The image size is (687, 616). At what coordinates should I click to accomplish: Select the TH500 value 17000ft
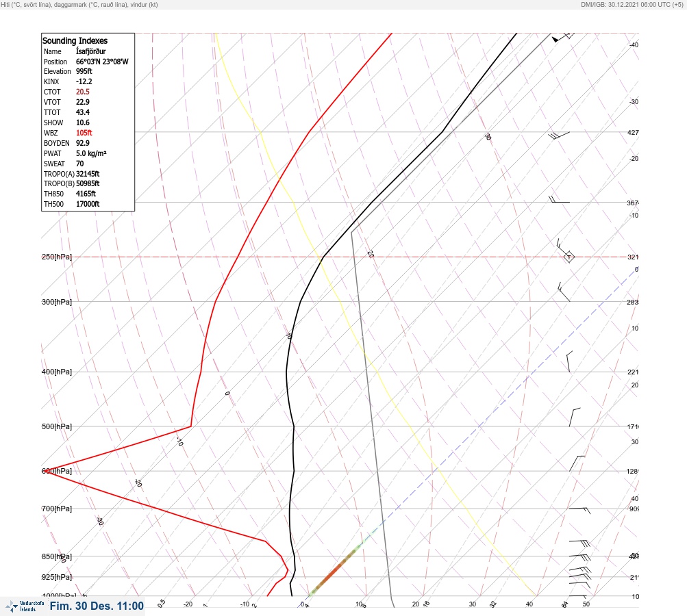point(88,204)
